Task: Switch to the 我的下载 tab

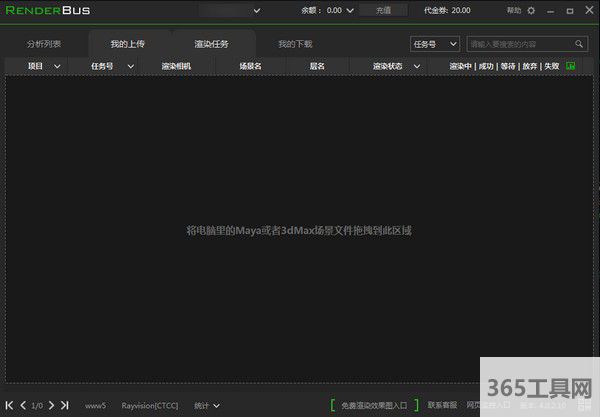Action: [x=295, y=44]
